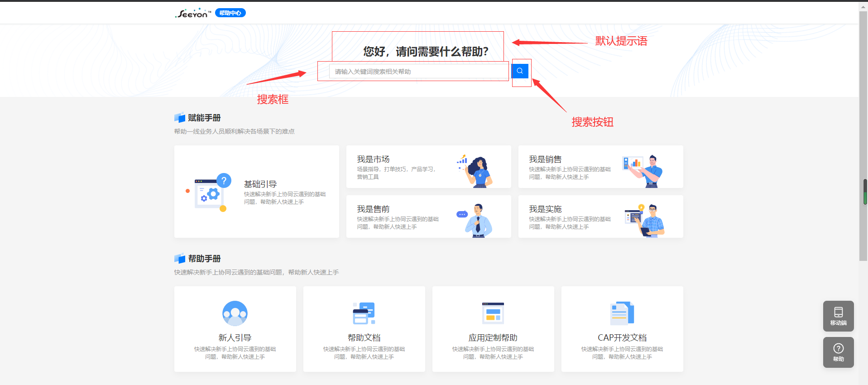
Task: Click the 场景指导 description under 我是市场
Action: (x=396, y=173)
